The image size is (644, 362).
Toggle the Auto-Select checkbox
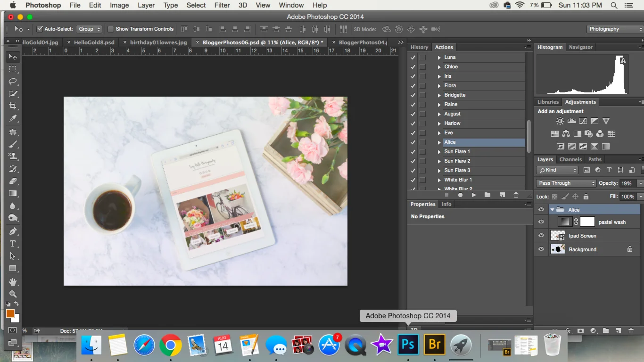point(40,29)
